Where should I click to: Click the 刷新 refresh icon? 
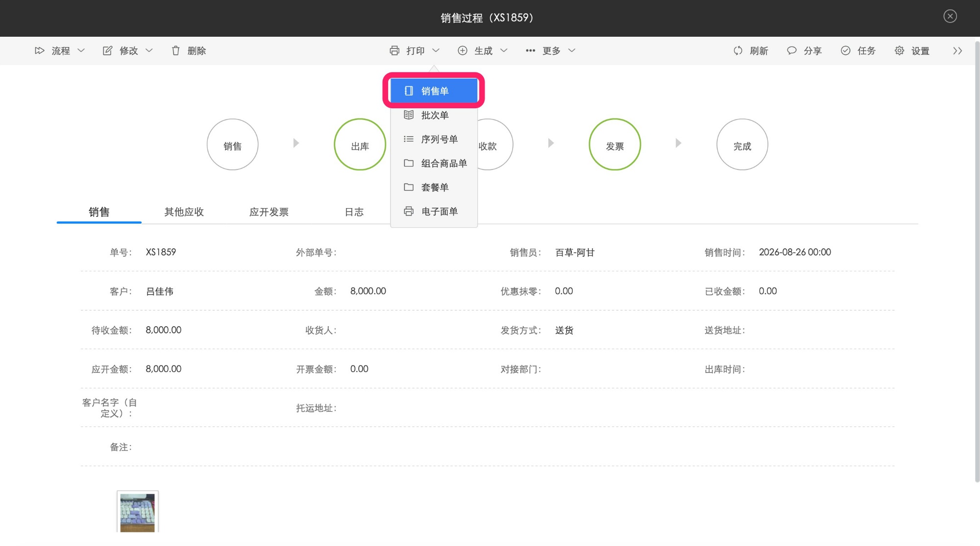pyautogui.click(x=738, y=50)
